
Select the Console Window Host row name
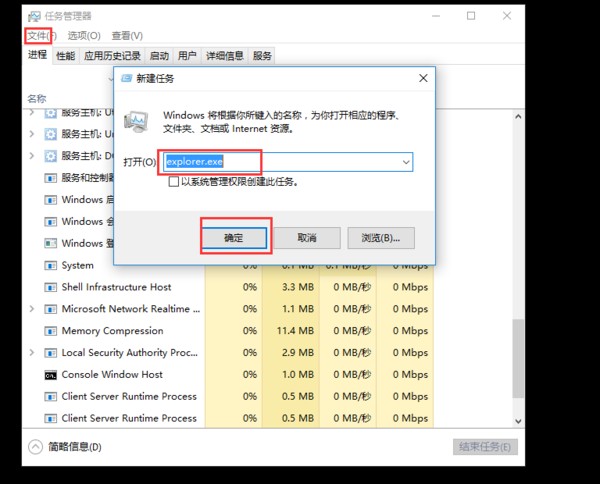(112, 375)
